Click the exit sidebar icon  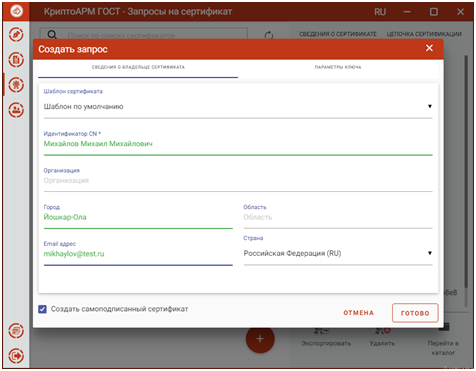pyautogui.click(x=16, y=356)
